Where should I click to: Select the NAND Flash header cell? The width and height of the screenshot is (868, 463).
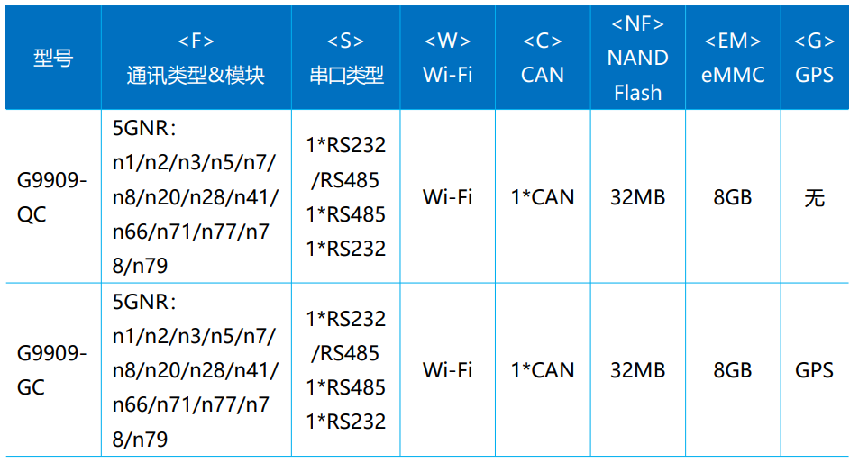[x=637, y=59]
